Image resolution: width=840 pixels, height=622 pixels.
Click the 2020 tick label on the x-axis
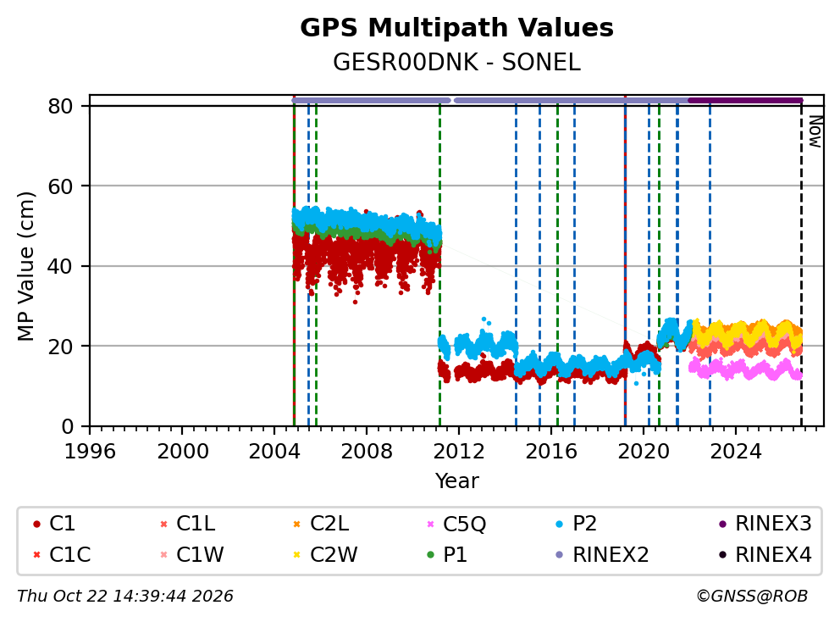644,452
